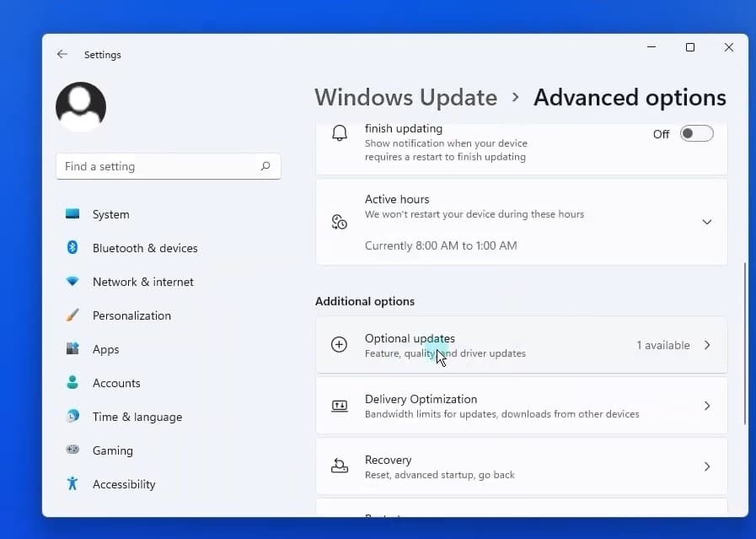Screen dimensions: 756x539
Task: Click the search magnifier icon
Action: point(265,166)
